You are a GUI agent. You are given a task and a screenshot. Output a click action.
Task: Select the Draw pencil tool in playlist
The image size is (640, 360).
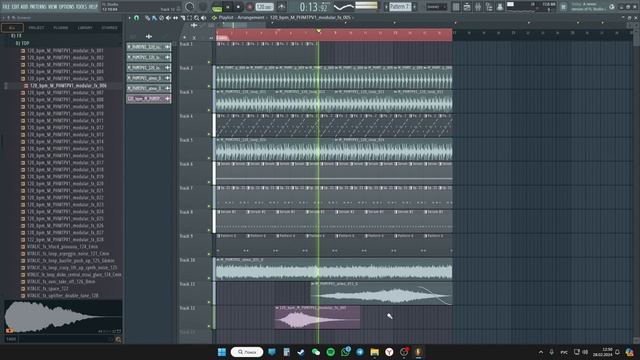coord(147,18)
